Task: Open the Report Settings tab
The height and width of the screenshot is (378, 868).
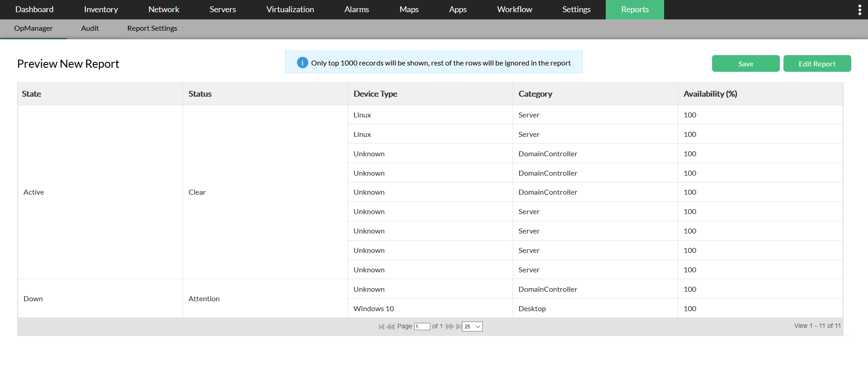Action: point(152,28)
